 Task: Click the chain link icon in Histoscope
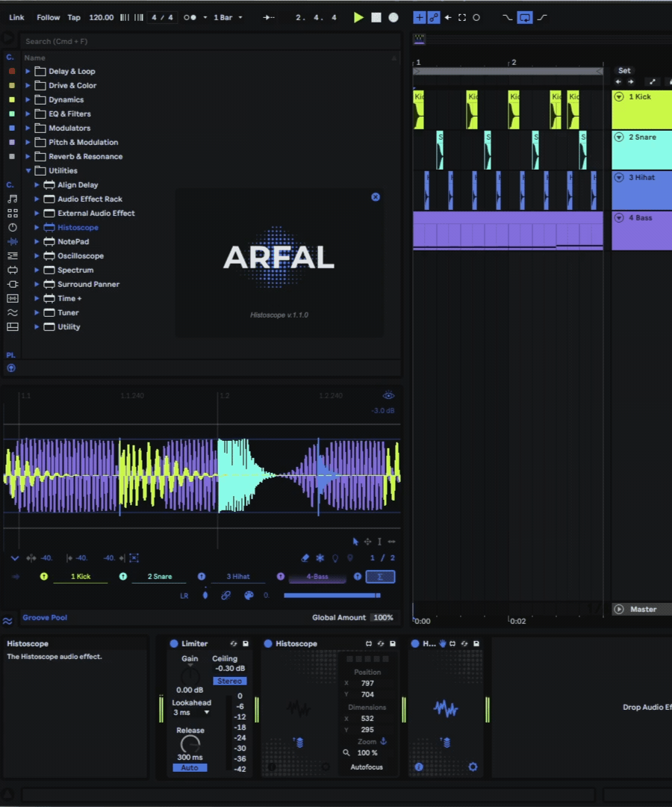click(x=225, y=596)
